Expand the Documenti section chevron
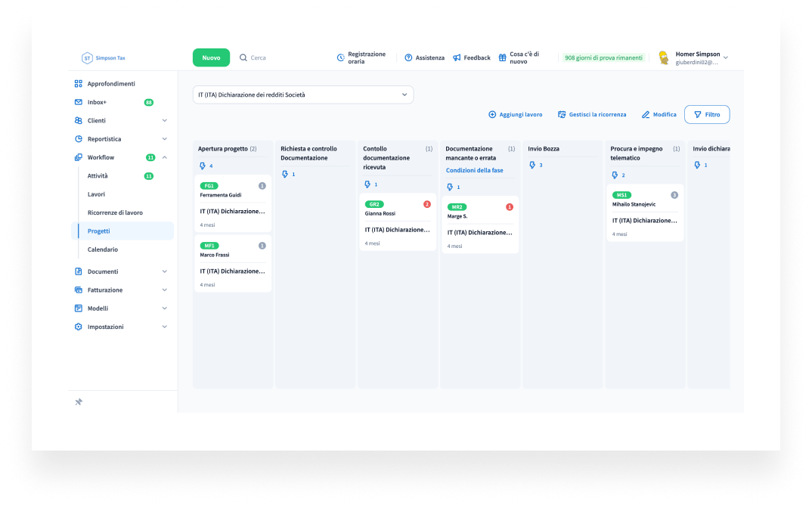This screenshot has height=505, width=812. click(x=165, y=272)
